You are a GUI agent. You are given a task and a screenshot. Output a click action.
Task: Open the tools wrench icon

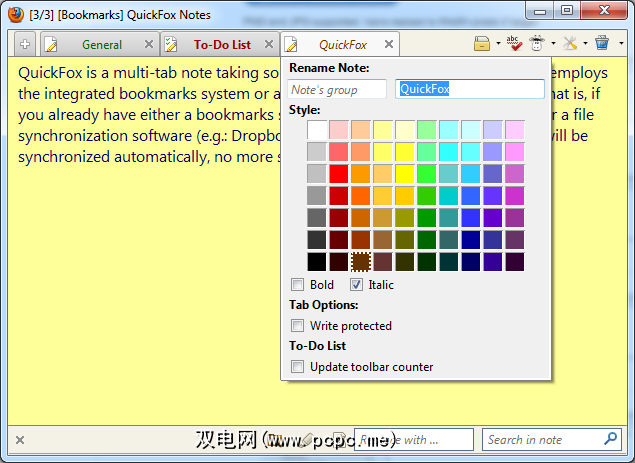(x=569, y=44)
